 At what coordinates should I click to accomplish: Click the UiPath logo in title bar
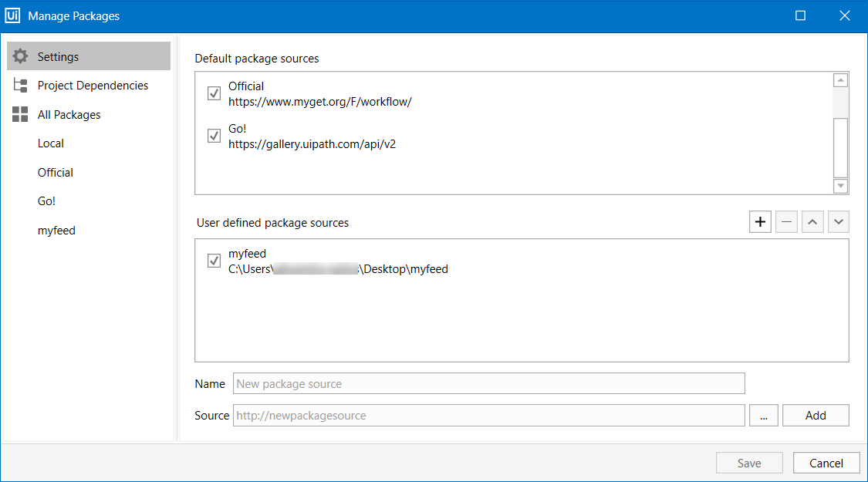[x=12, y=15]
